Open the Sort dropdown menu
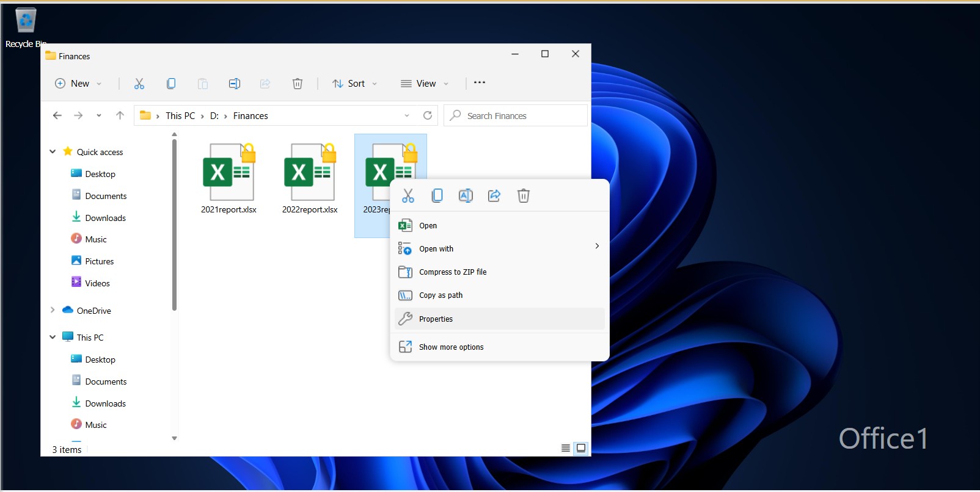 355,84
